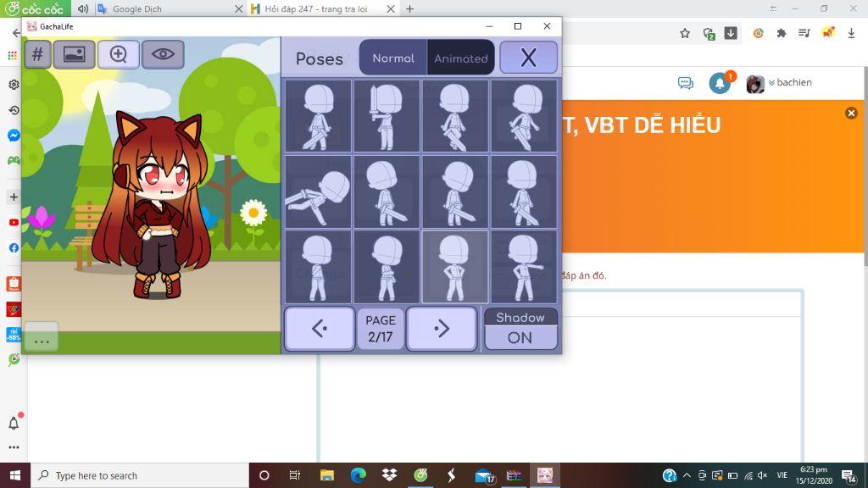The height and width of the screenshot is (488, 868).
Task: Close the Hỏi đáp 247 tab
Action: pyautogui.click(x=390, y=8)
